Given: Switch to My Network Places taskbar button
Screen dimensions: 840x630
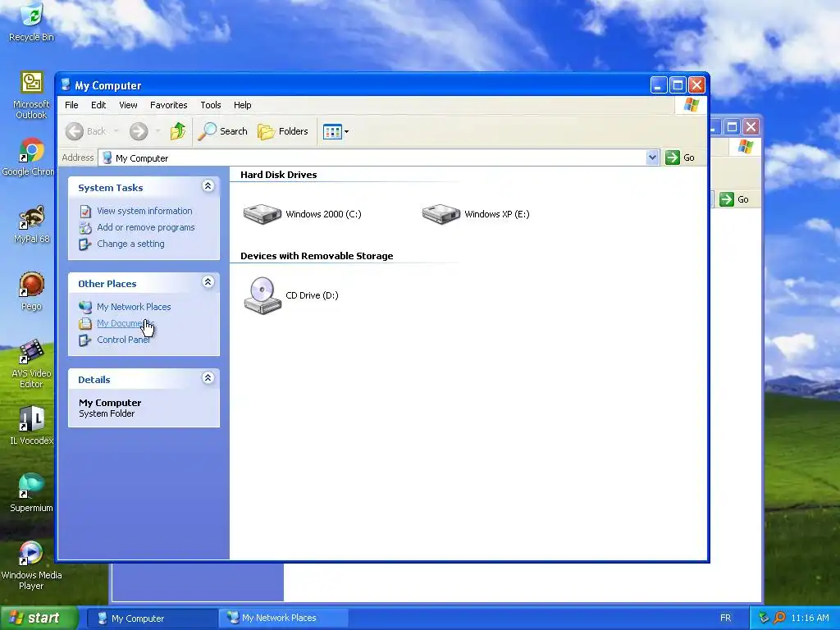Looking at the screenshot, I should point(283,619).
